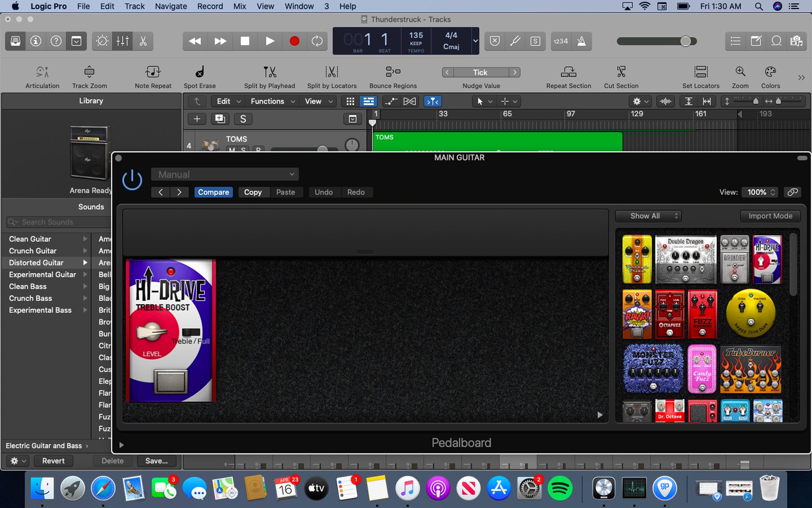The width and height of the screenshot is (812, 508).
Task: Click the red Record button
Action: coord(295,41)
